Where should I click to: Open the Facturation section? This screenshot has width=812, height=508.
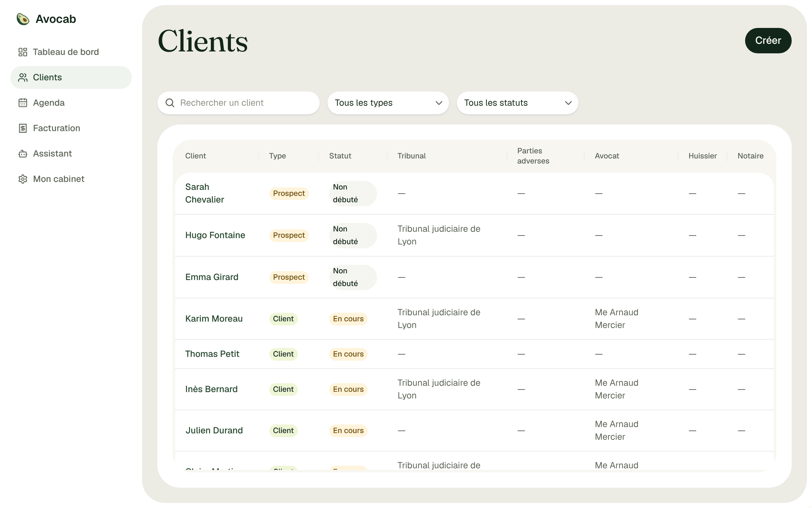click(71, 128)
